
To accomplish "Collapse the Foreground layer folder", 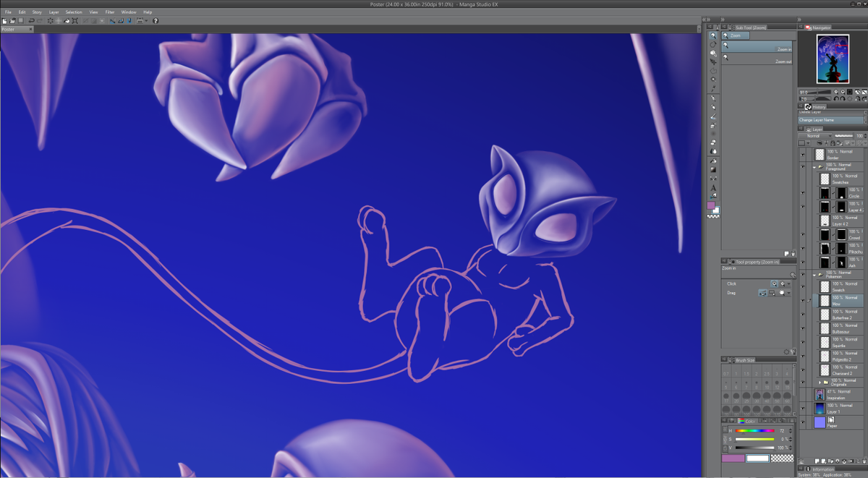I will 814,167.
